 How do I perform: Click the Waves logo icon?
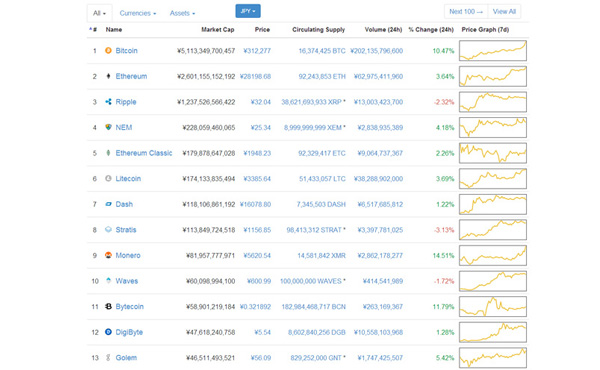(x=108, y=281)
